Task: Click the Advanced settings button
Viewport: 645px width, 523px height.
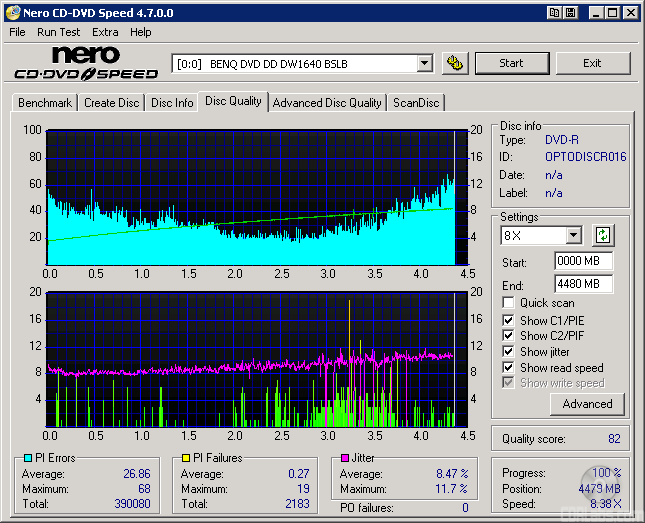Action: (587, 404)
